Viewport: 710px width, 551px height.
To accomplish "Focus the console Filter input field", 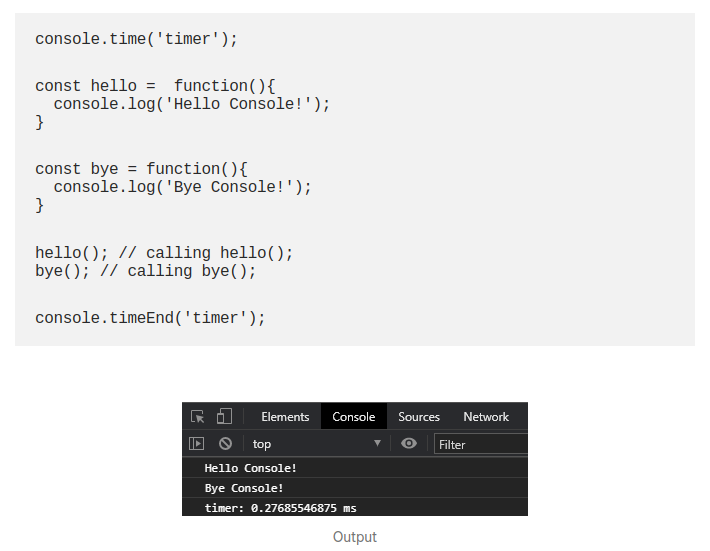I will click(x=480, y=444).
